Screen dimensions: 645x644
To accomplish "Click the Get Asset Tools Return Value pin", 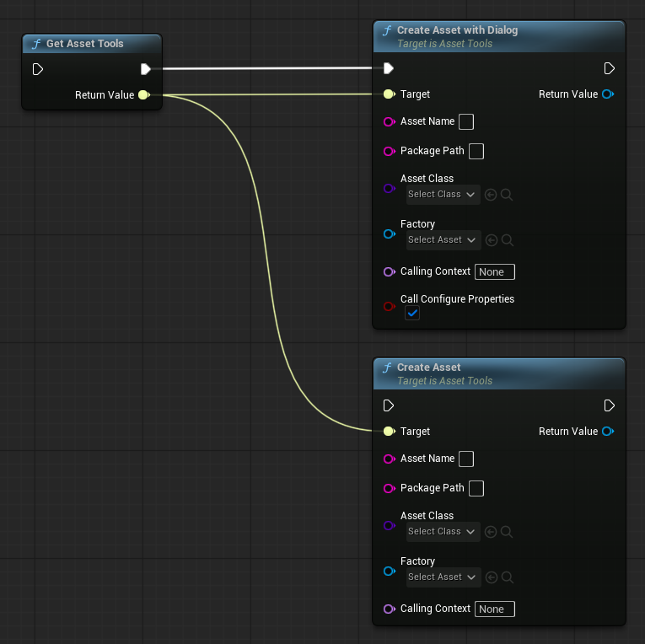I will coord(143,95).
